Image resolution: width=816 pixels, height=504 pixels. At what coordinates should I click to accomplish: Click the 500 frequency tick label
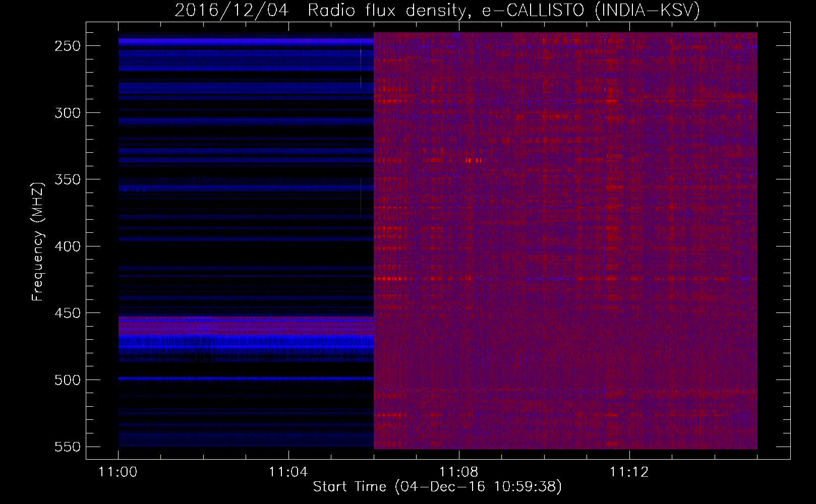pyautogui.click(x=68, y=380)
